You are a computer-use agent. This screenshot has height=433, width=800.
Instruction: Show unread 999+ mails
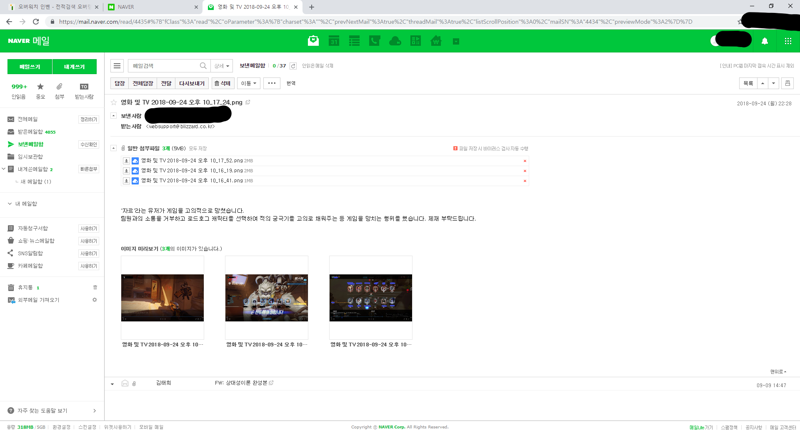(19, 87)
